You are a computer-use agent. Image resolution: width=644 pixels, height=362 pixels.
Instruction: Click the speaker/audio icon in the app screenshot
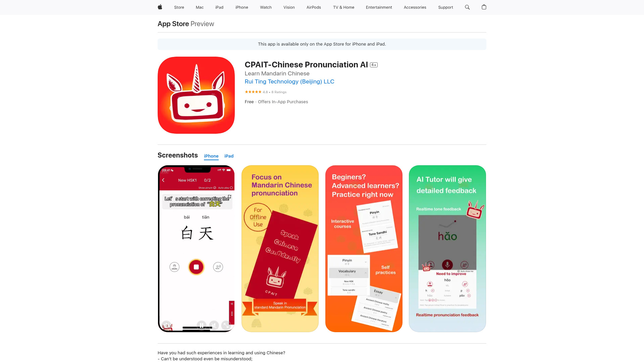point(218,266)
